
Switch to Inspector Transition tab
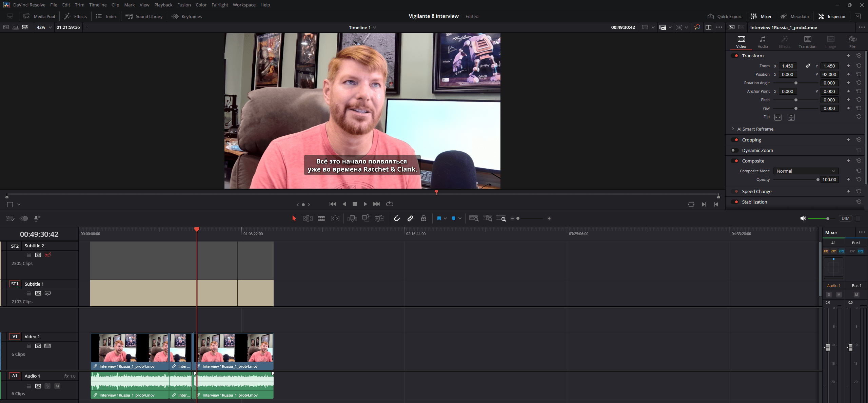coord(807,42)
